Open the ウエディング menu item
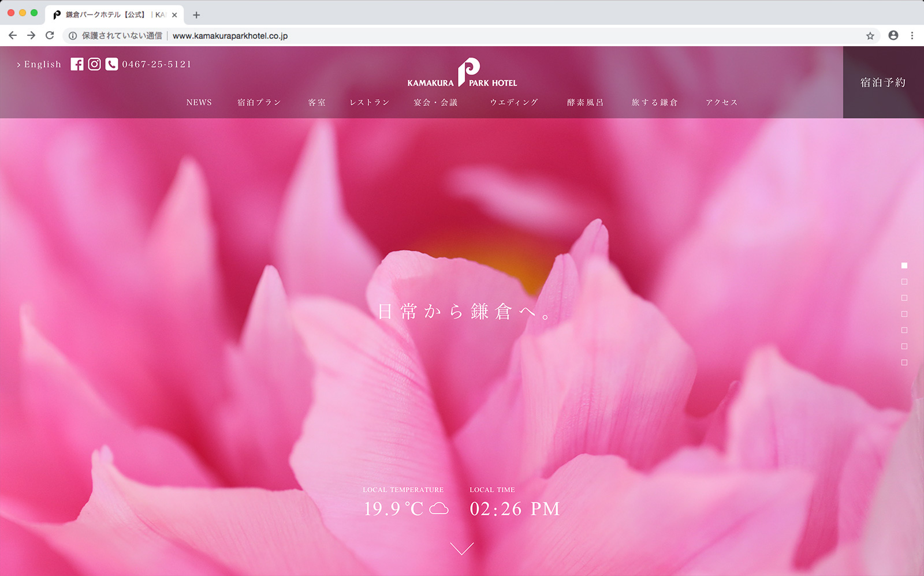This screenshot has height=576, width=924. tap(514, 102)
